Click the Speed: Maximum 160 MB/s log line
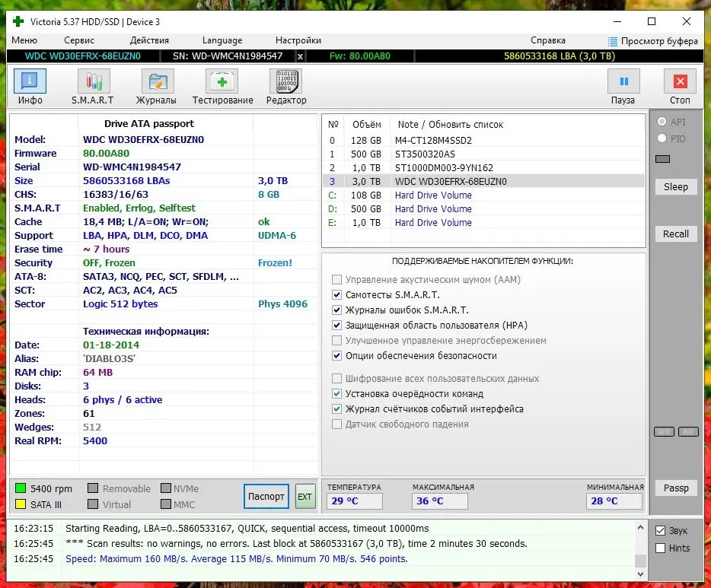Image resolution: width=711 pixels, height=588 pixels. (x=236, y=559)
